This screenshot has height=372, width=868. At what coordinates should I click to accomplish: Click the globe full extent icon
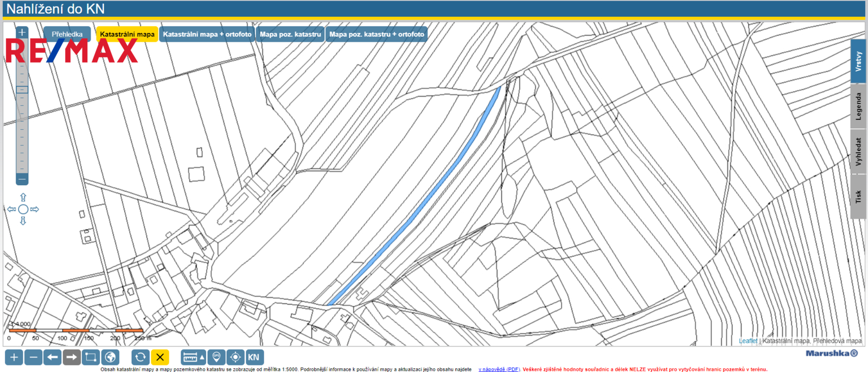coord(110,357)
